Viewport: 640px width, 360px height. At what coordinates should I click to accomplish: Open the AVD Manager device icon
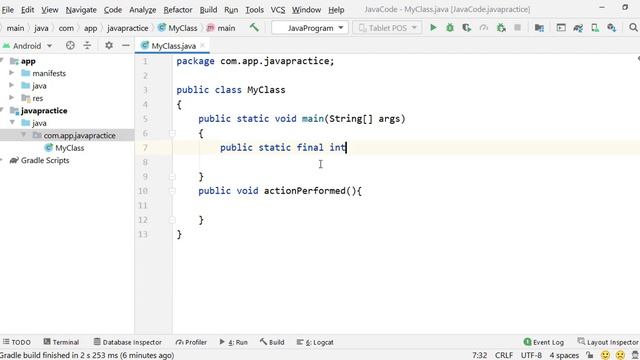coord(595,28)
